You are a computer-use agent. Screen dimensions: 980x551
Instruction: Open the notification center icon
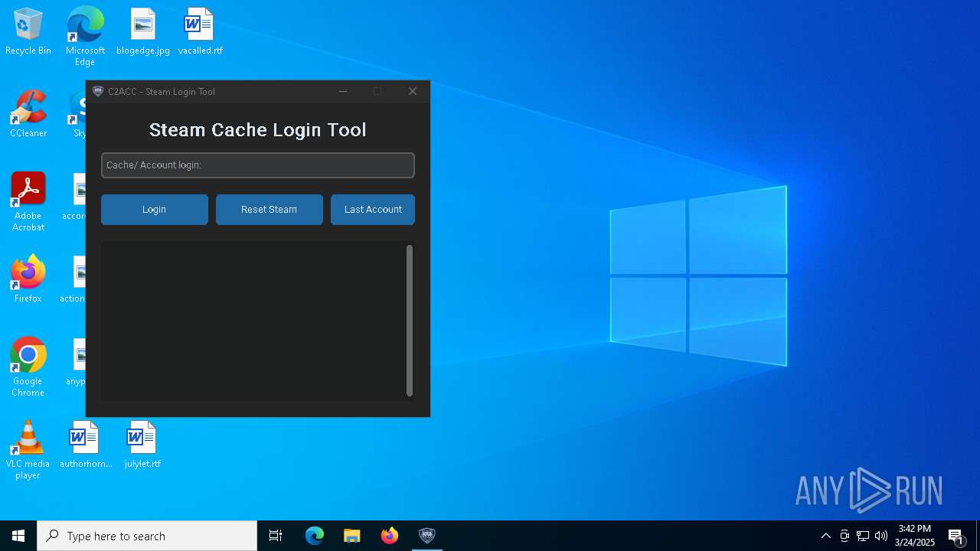tap(956, 536)
